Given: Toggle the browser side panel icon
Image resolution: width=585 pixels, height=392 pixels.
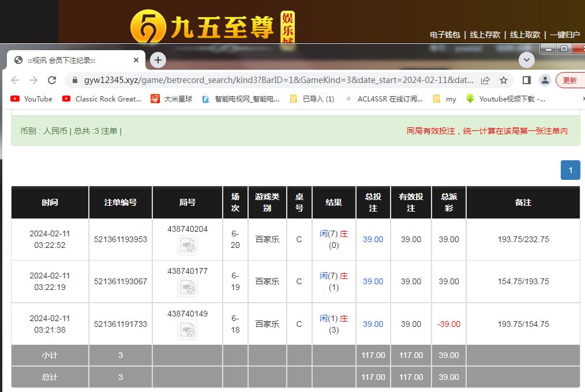Looking at the screenshot, I should (x=526, y=80).
